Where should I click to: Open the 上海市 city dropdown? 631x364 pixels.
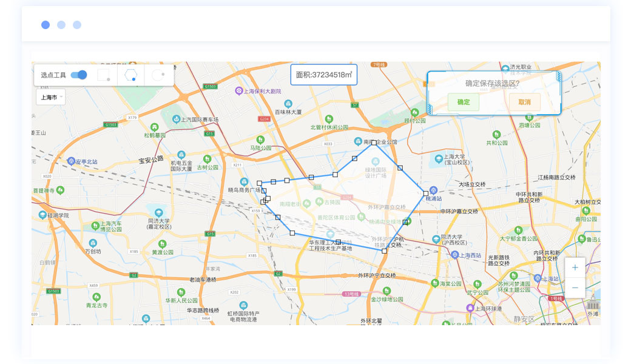click(x=51, y=97)
